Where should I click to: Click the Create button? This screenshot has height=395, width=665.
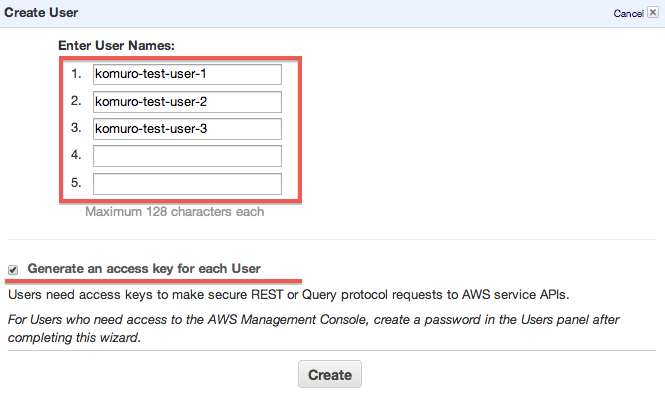pos(330,374)
